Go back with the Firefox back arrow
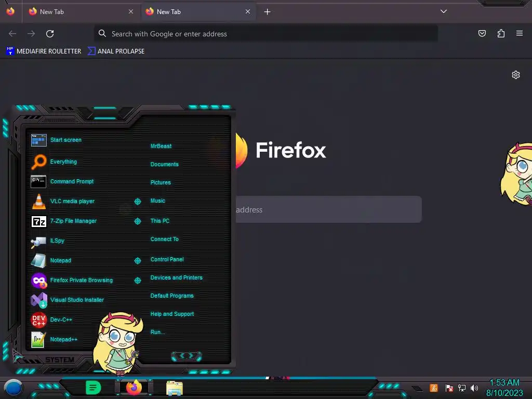The width and height of the screenshot is (532, 399). [12, 34]
